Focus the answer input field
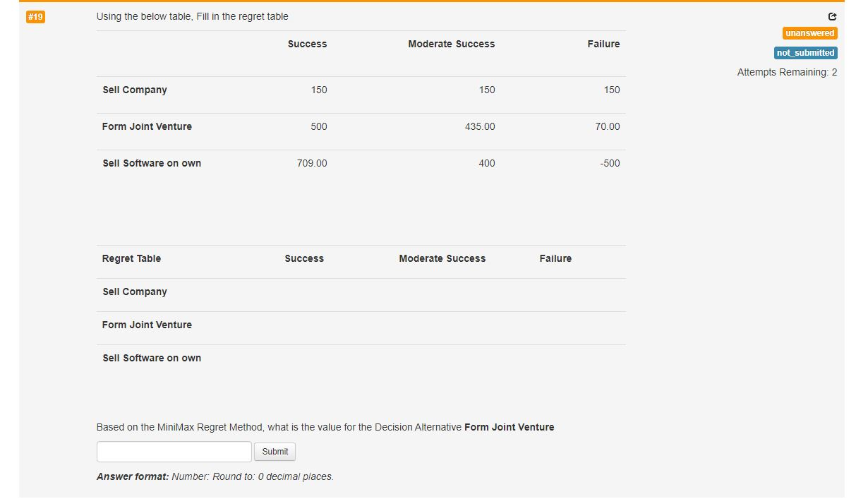Screen dimensions: 868x499 click(174, 452)
